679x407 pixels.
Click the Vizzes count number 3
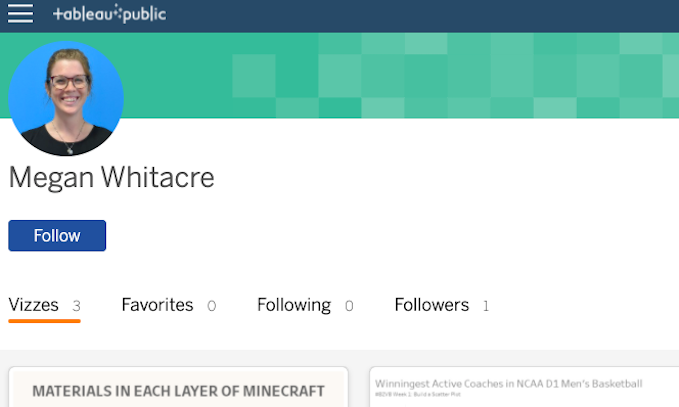(76, 306)
